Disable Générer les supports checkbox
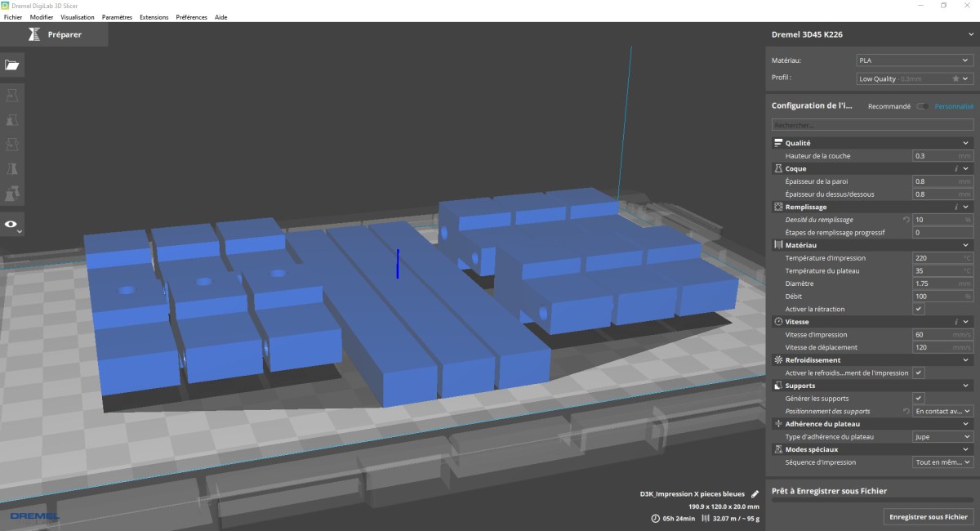The image size is (980, 531). pos(918,398)
